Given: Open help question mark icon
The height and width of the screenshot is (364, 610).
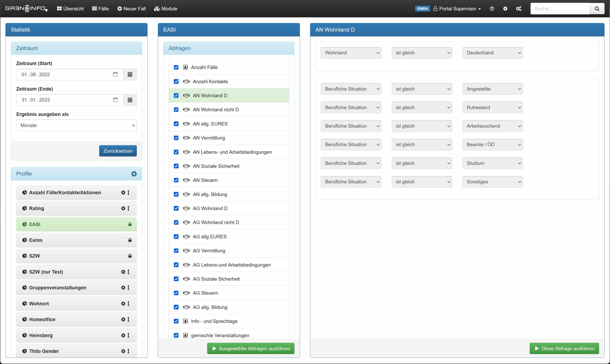Looking at the screenshot, I should pyautogui.click(x=492, y=9).
